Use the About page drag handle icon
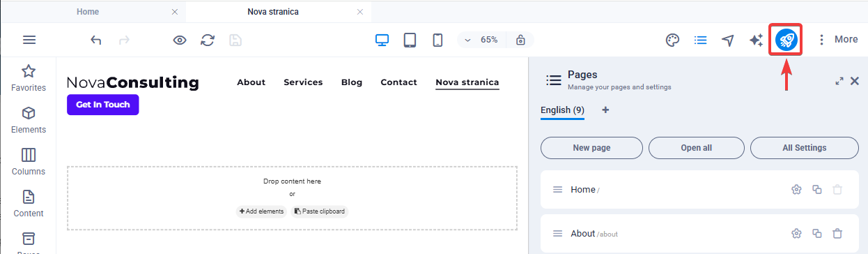This screenshot has width=868, height=254. [x=557, y=234]
